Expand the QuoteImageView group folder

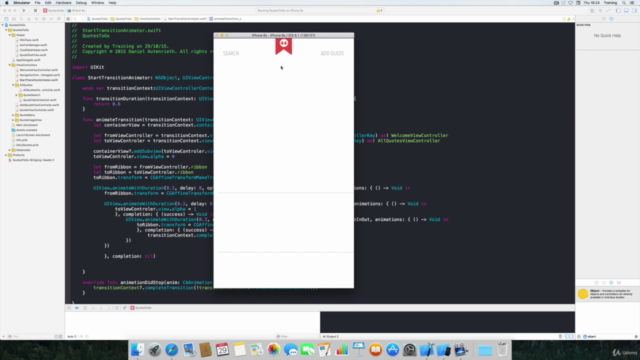[13, 120]
